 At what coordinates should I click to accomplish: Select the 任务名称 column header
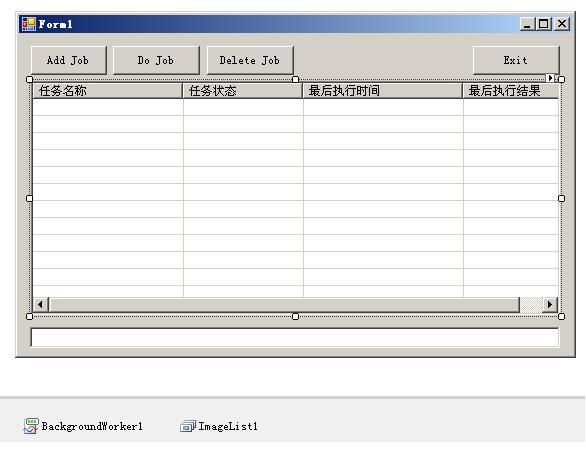(108, 91)
